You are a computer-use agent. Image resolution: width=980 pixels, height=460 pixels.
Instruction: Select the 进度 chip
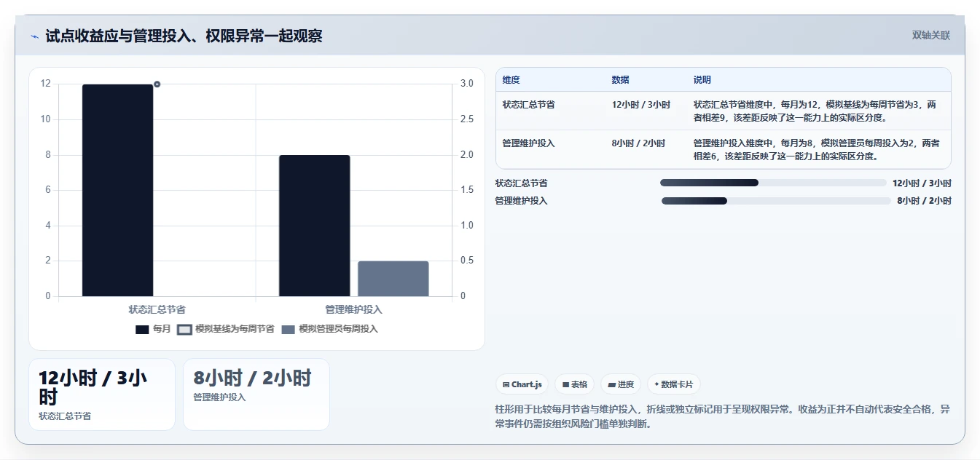click(x=621, y=384)
